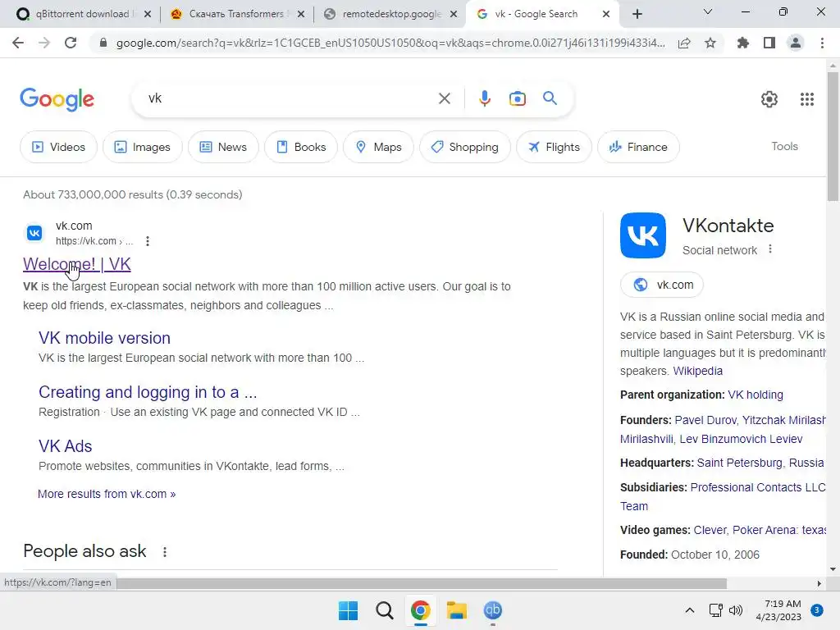
Task: Open the notification badge in system tray
Action: [817, 609]
